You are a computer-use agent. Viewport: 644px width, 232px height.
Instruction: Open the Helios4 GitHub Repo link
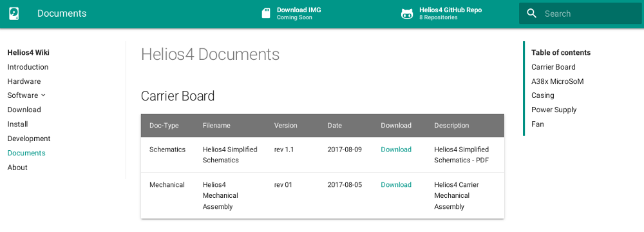pyautogui.click(x=442, y=13)
